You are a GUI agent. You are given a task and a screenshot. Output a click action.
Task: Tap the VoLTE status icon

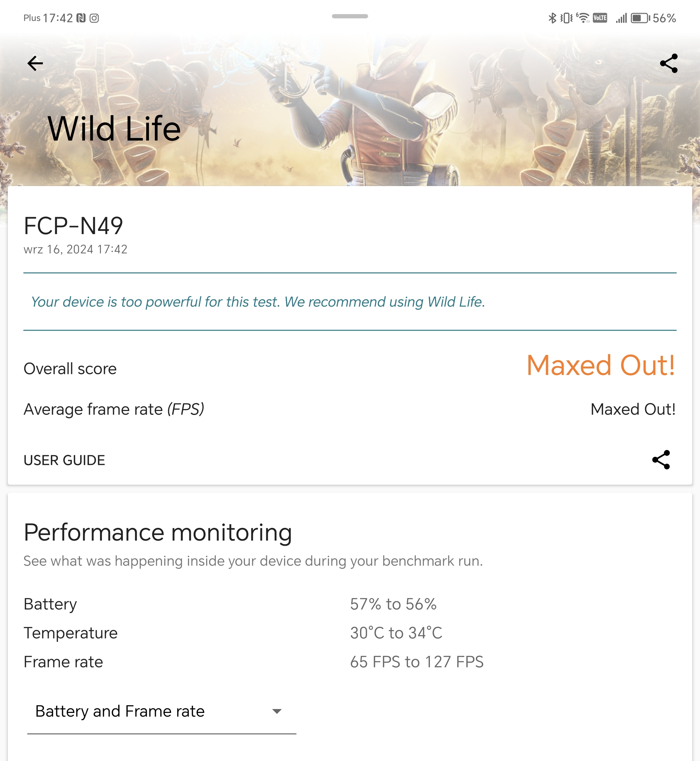coord(600,18)
